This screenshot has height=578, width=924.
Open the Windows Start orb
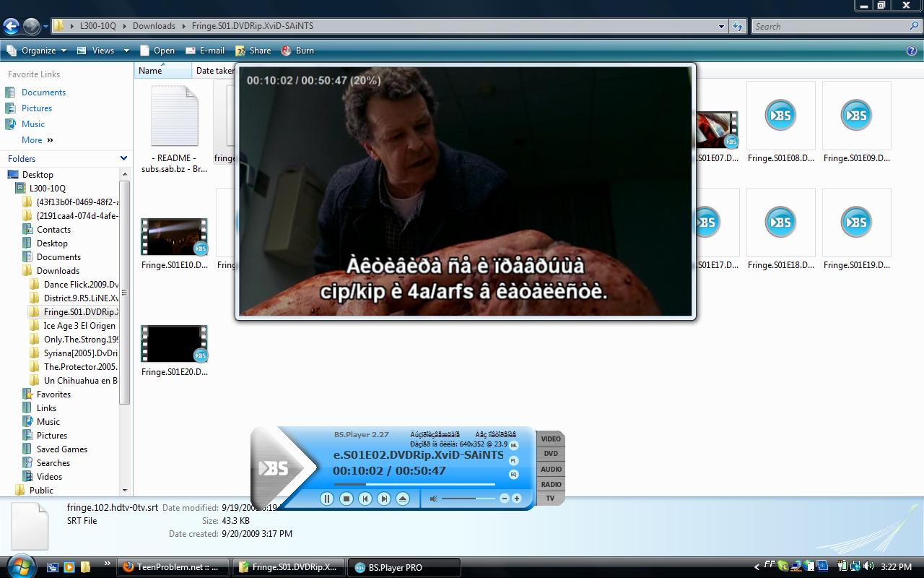coord(19,566)
